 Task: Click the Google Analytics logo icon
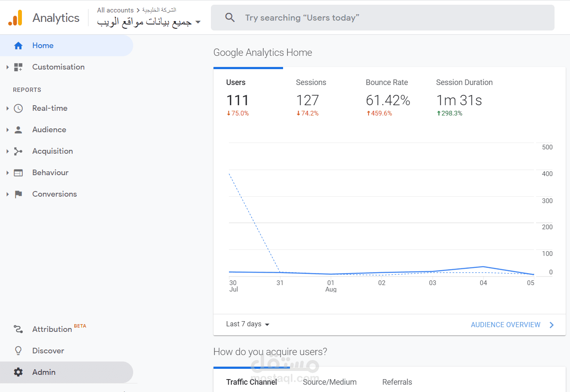tap(15, 18)
